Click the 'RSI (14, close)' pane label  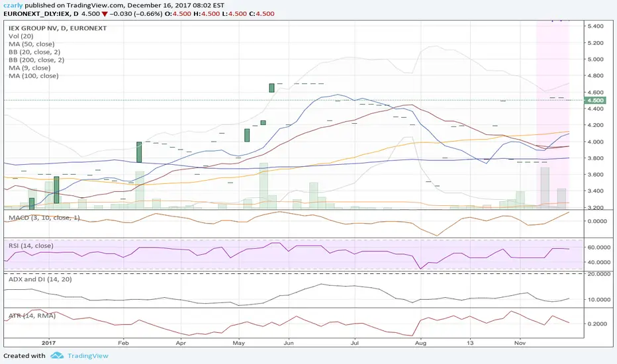click(x=30, y=246)
